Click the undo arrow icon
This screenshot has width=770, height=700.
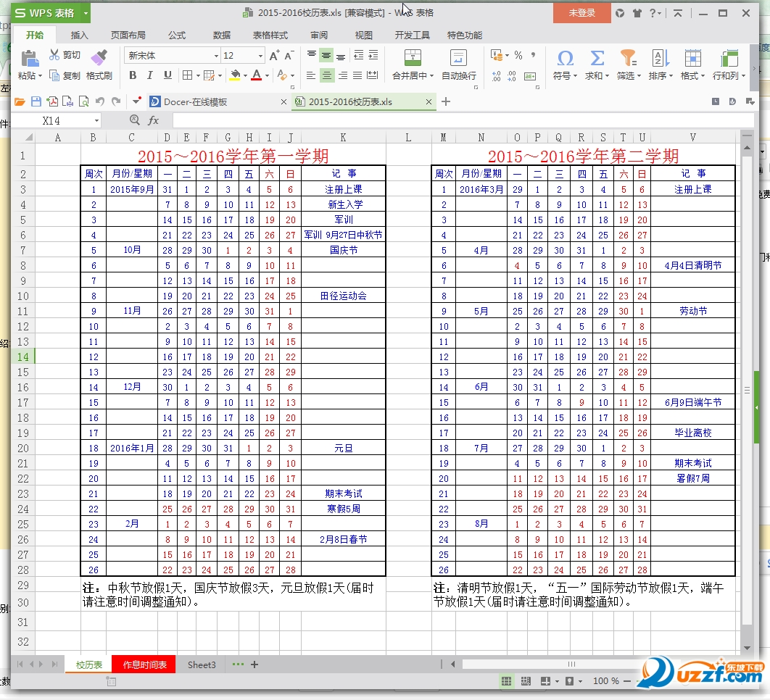(99, 101)
